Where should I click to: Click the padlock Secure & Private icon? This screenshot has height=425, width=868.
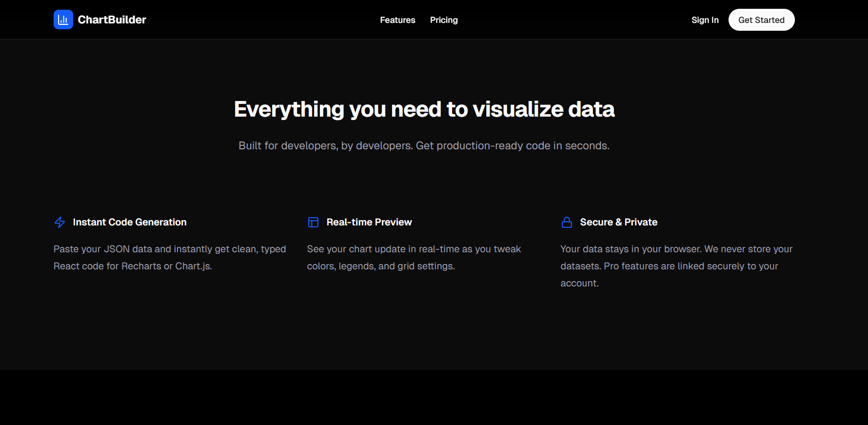click(x=567, y=222)
